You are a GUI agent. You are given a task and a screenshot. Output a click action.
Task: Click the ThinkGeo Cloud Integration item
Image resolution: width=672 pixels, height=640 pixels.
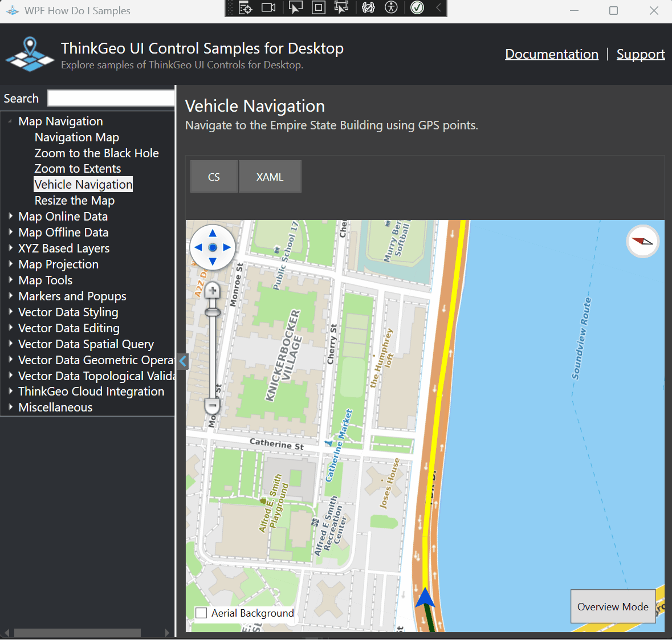(x=91, y=392)
